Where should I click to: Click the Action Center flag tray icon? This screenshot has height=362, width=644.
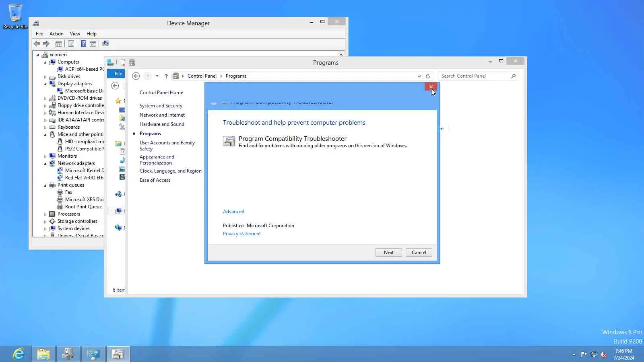(x=584, y=354)
